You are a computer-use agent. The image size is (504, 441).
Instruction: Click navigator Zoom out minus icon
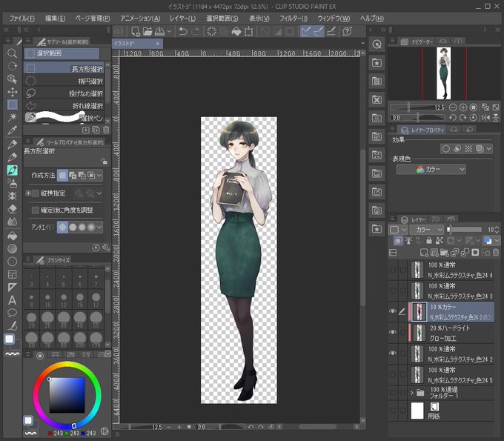[453, 107]
